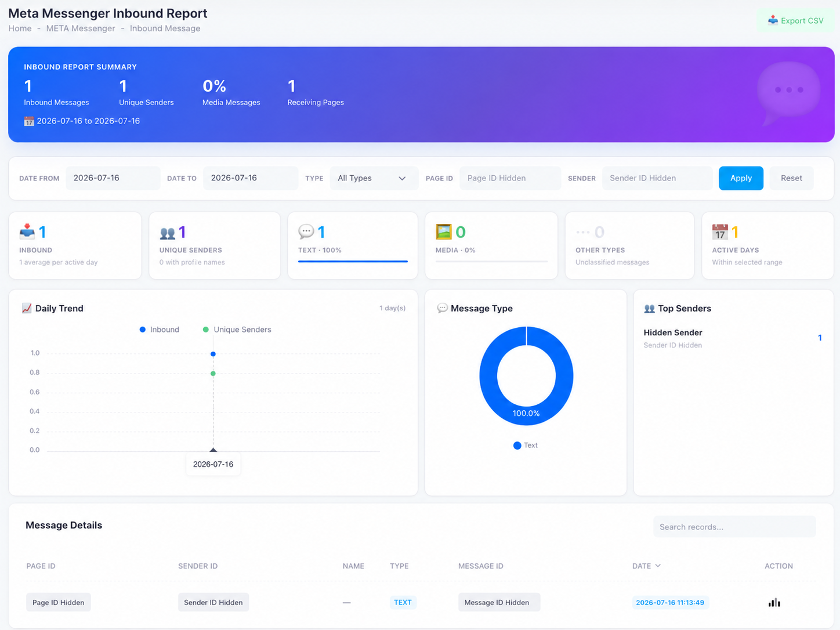840x630 pixels.
Task: Select Hidden Sender in Top Senders
Action: (x=673, y=333)
